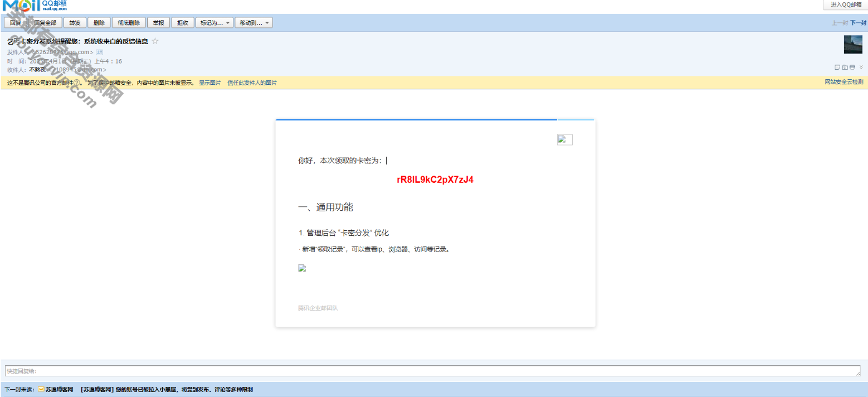The height and width of the screenshot is (397, 868).
Task: Expand more options double-chevron icon
Action: point(861,67)
